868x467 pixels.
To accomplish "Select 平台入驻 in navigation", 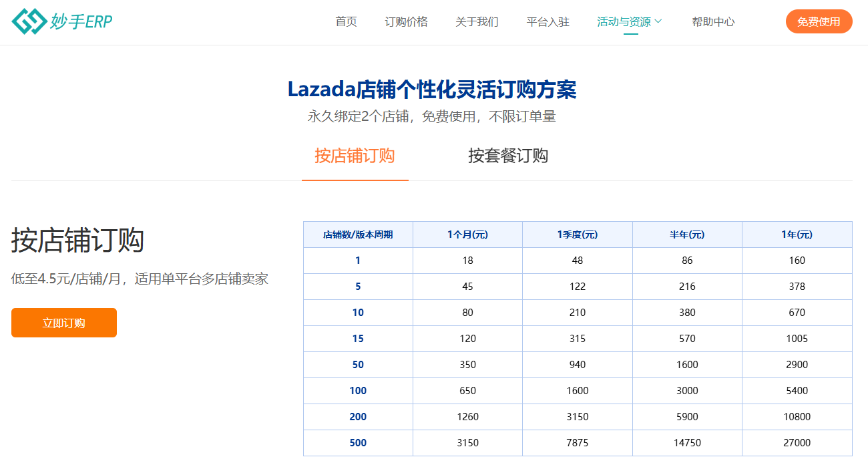I will (548, 21).
